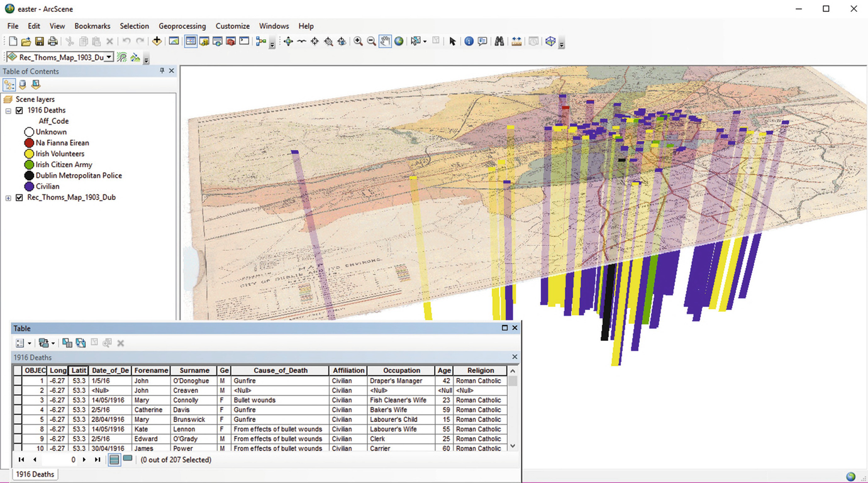
Task: Click the Add Data button
Action: (157, 42)
